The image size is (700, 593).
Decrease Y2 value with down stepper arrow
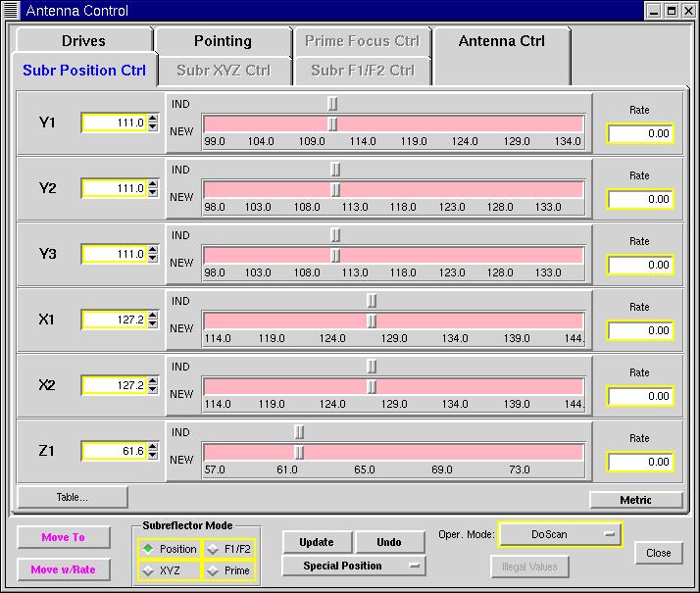[153, 192]
